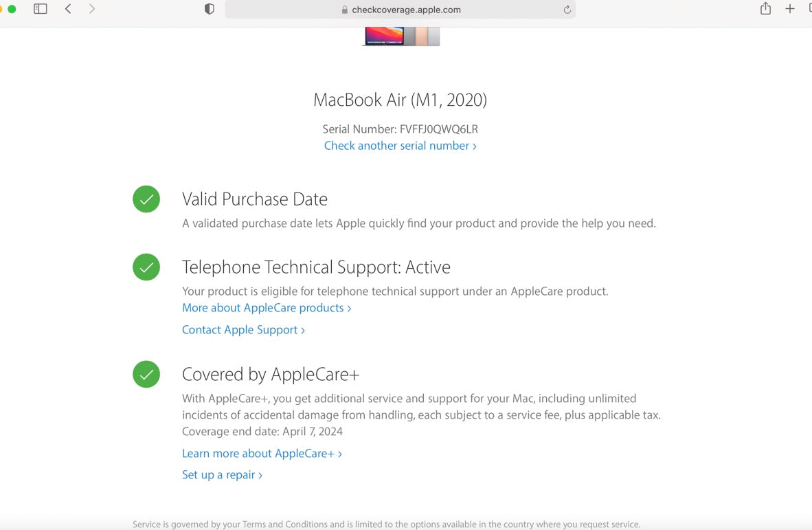The height and width of the screenshot is (530, 812).
Task: Follow the Contact Apple Support link
Action: [243, 330]
